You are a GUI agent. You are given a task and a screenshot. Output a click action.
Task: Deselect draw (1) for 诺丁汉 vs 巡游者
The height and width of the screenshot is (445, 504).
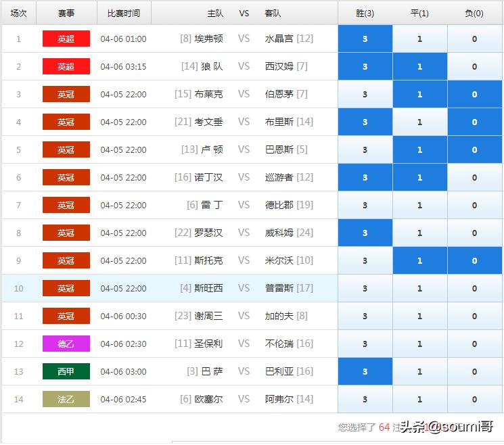click(420, 177)
